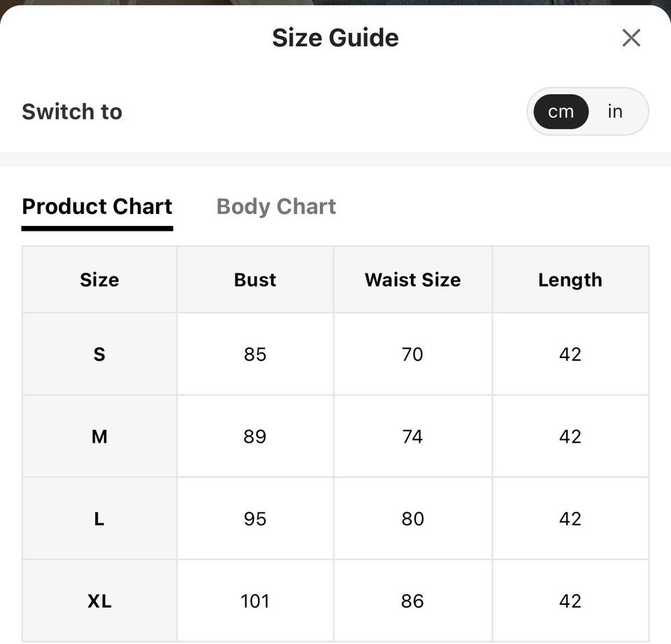Click waist value 86 for size XL
Screen dimensions: 671x644
(412, 601)
